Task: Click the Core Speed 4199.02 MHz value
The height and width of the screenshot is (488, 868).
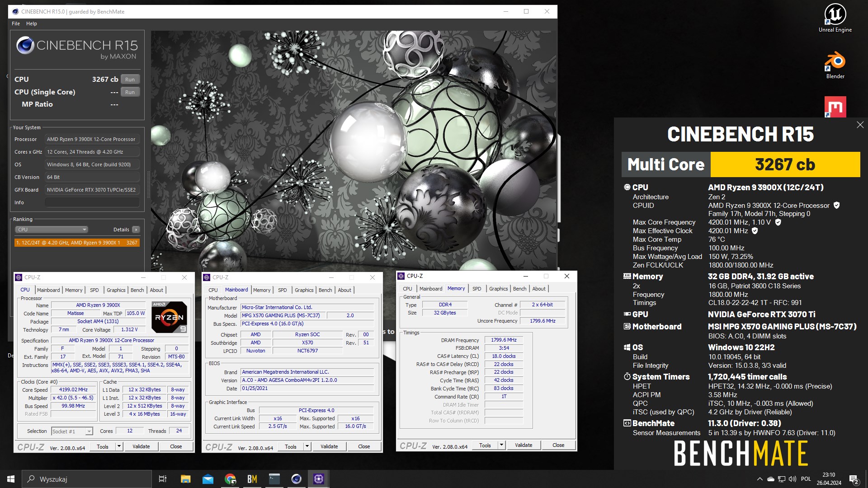Action: pyautogui.click(x=73, y=390)
